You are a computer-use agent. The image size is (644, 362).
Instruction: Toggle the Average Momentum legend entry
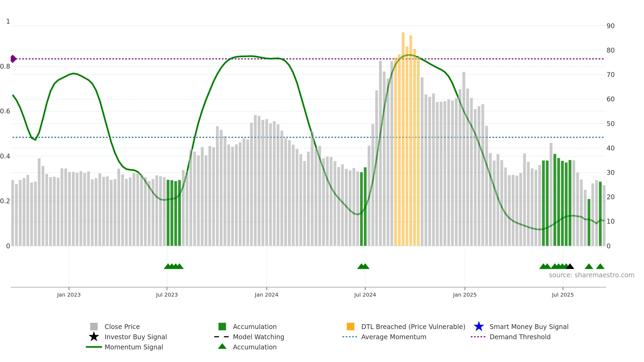point(384,337)
